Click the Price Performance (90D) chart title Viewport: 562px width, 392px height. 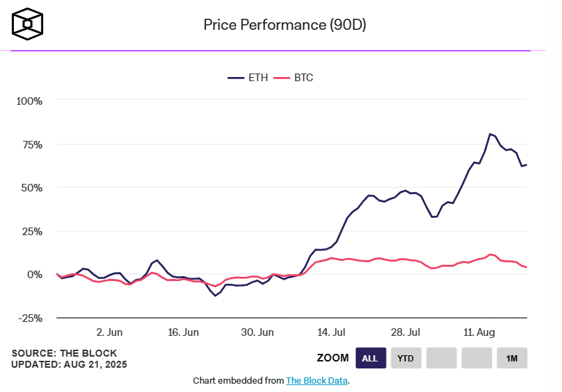click(285, 25)
